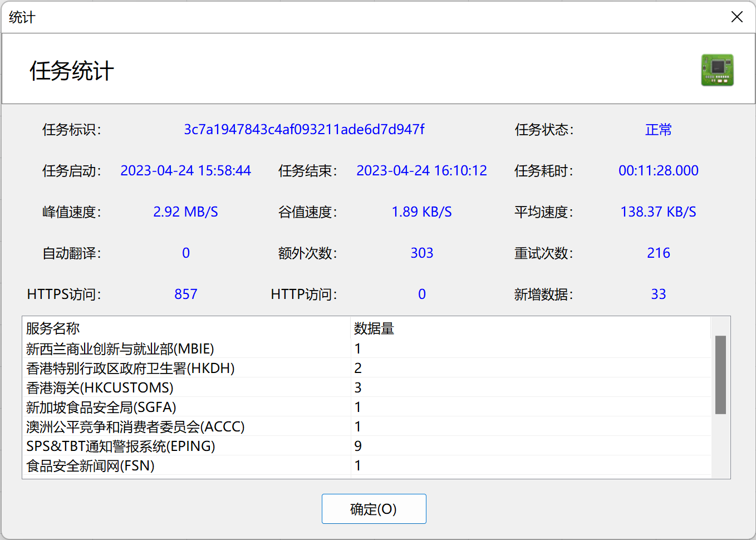Click the 服务名称 column header
756x540 pixels.
tap(186, 328)
